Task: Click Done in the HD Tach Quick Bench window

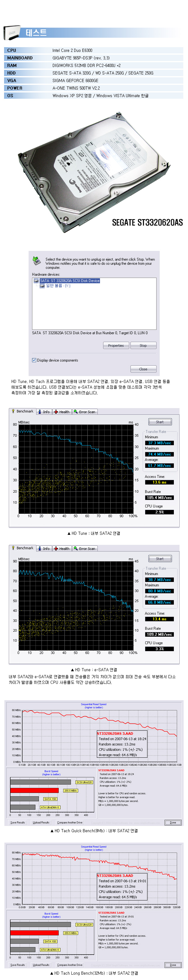Action: [x=173, y=822]
